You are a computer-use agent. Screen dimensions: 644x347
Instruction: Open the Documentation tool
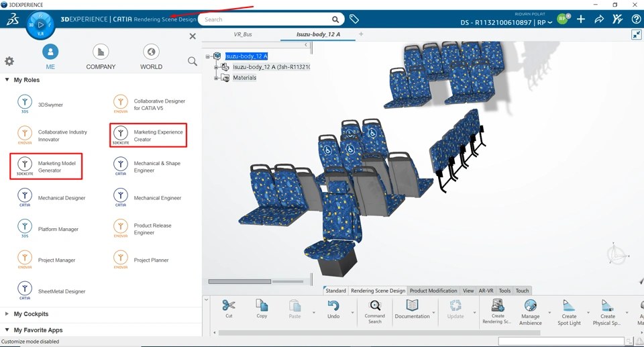coord(412,309)
